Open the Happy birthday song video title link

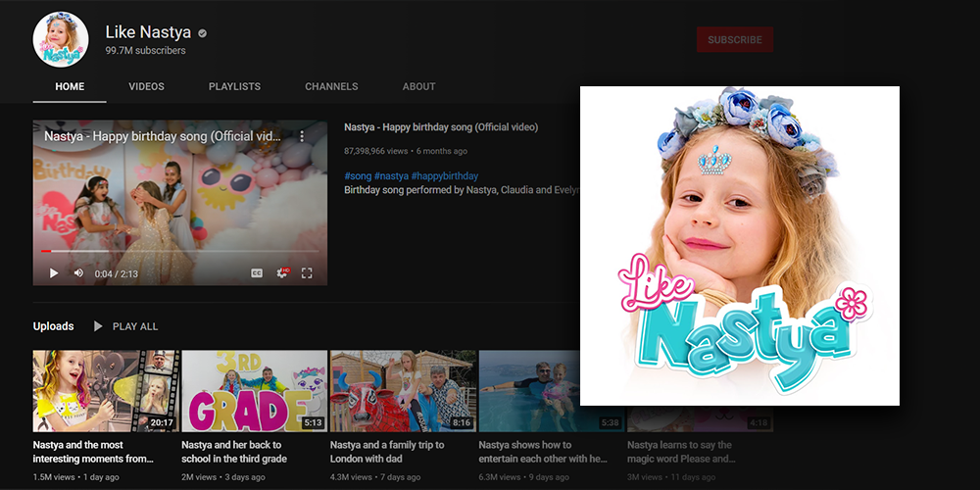click(441, 126)
